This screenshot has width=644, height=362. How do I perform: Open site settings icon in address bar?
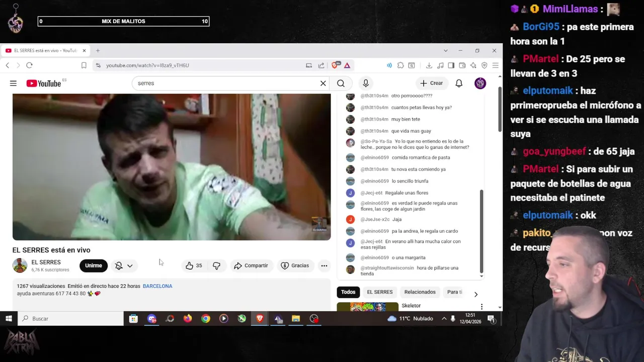pyautogui.click(x=98, y=65)
